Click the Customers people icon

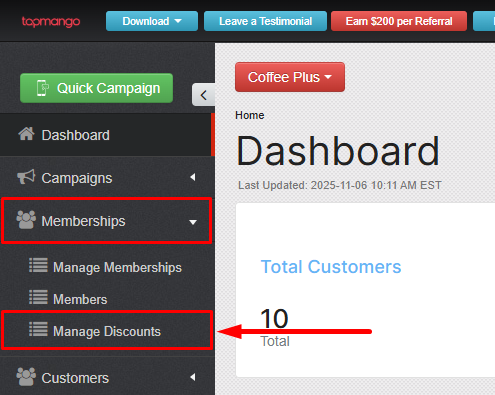click(26, 376)
